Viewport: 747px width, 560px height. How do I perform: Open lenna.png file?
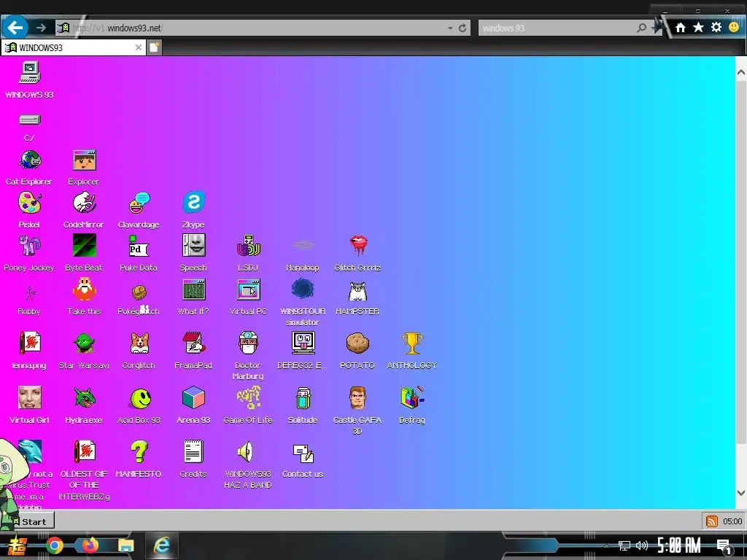pyautogui.click(x=29, y=343)
